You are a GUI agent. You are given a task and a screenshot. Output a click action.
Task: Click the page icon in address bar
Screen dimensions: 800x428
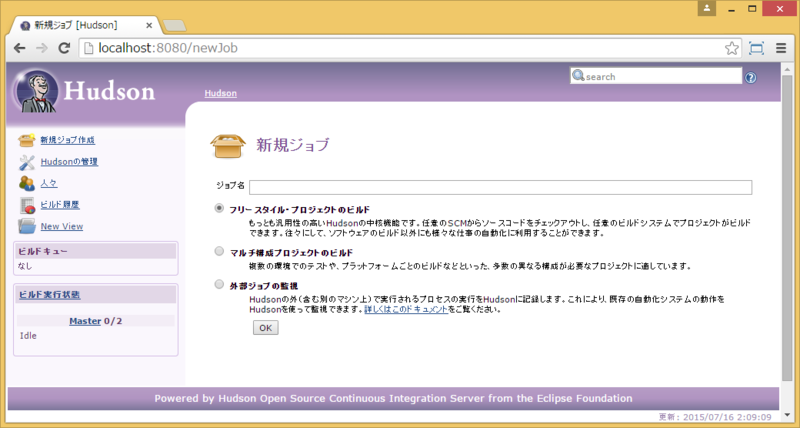point(89,48)
